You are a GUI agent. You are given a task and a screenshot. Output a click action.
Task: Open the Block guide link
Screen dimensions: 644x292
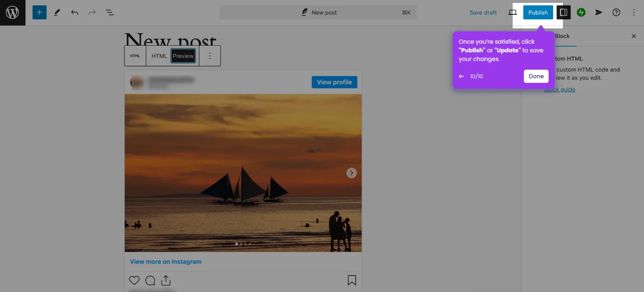coord(560,89)
